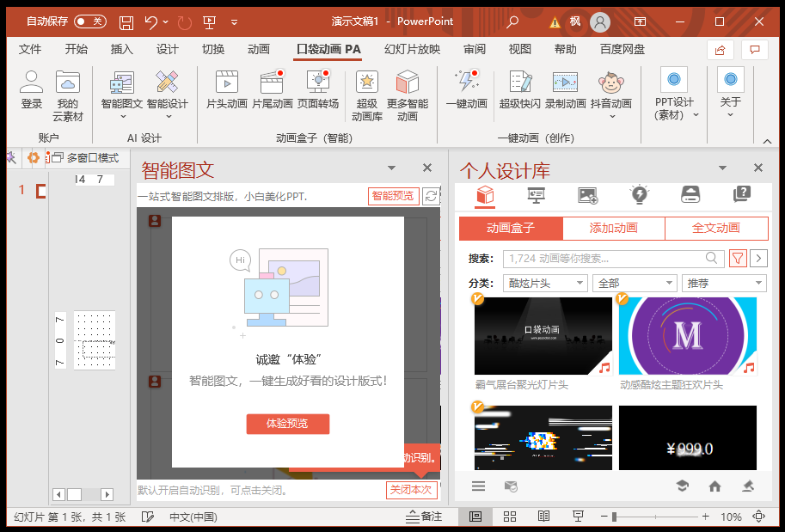Click the 一键动画 lightning icon
This screenshot has width=785, height=532.
466,83
